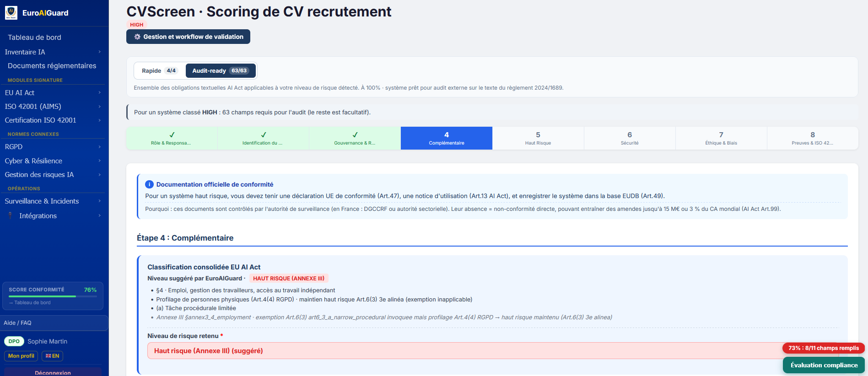Expand the RGPD section chevron

point(99,146)
